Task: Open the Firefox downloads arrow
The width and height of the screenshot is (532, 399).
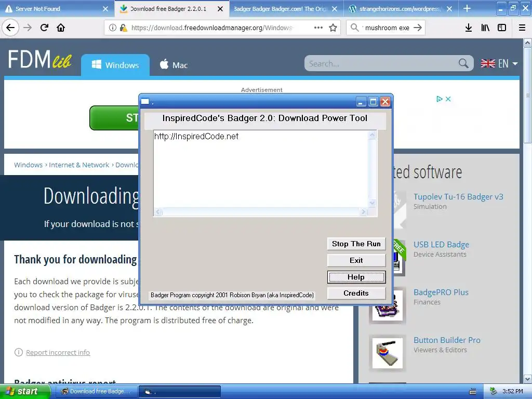Action: (x=469, y=28)
